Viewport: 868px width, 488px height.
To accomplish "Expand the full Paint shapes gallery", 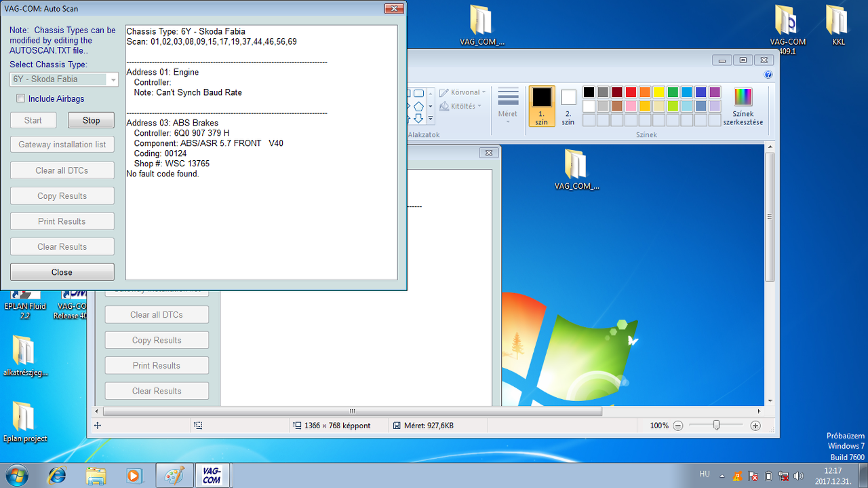I will coord(430,119).
